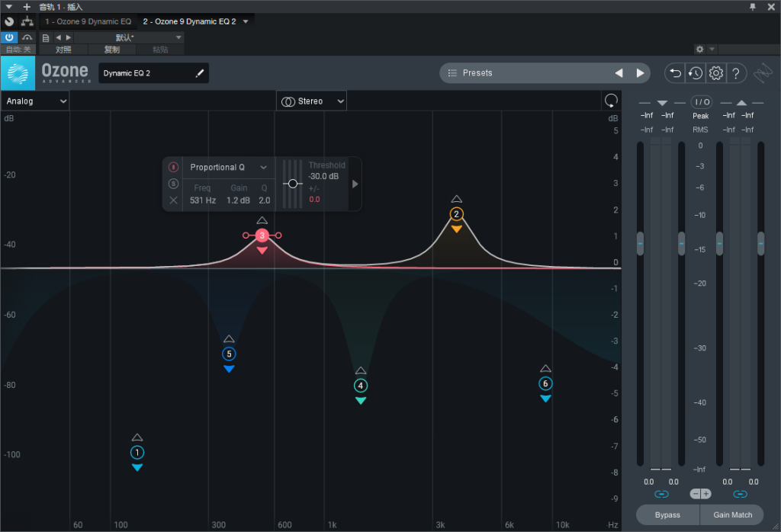Expand the arrow right of Threshold panel
Viewport: 781px width, 532px height.
[x=355, y=184]
